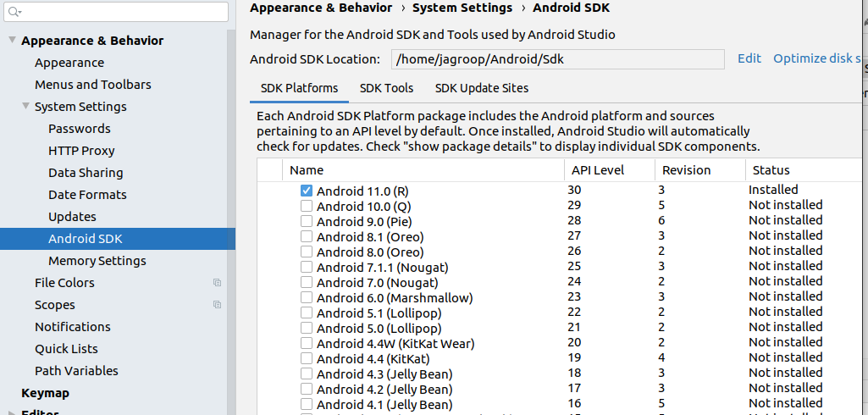The image size is (868, 415).
Task: Check the Android 10.0 (Q) checkbox
Action: [x=306, y=206]
